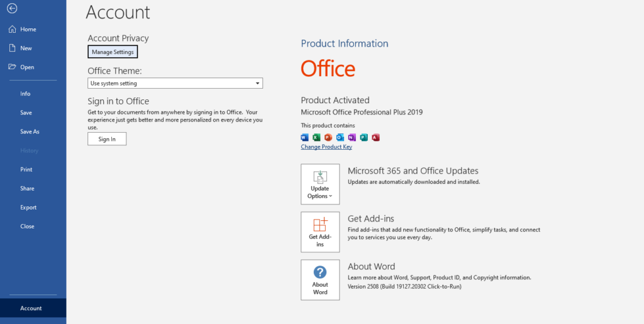Open Update Options dropdown button
Screen dimensions: 644x324
[x=320, y=184]
